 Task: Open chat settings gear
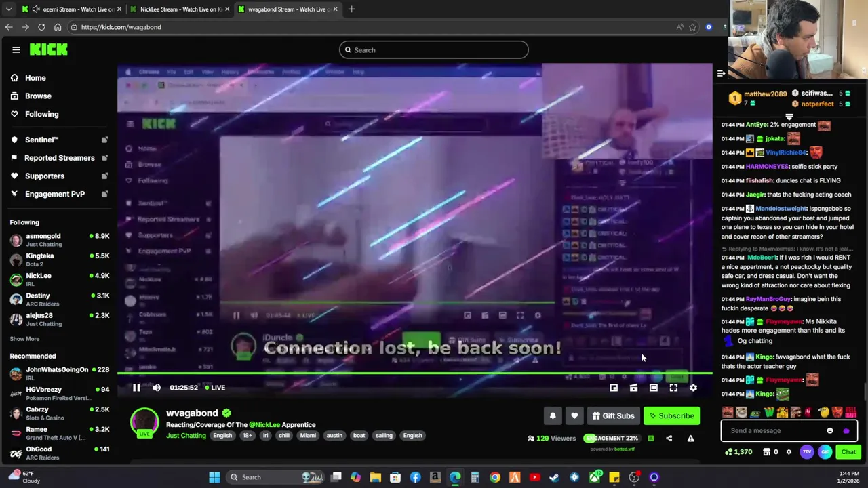[x=789, y=452]
